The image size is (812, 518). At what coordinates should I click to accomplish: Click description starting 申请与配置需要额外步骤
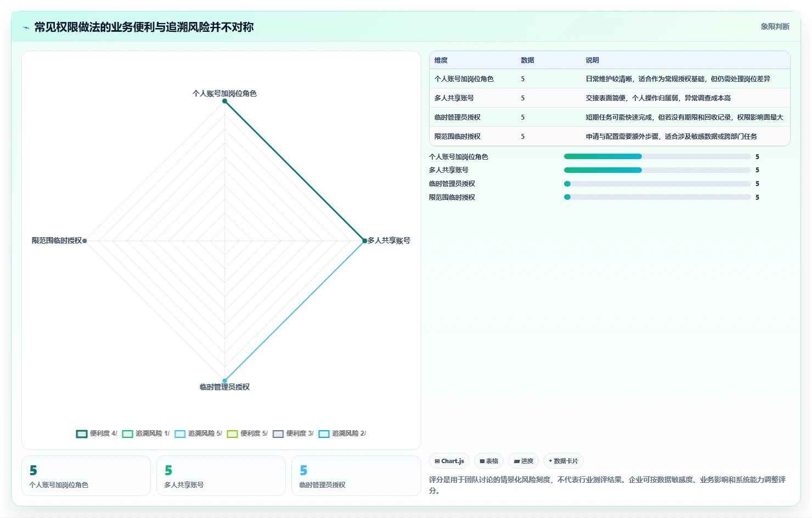pyautogui.click(x=671, y=137)
